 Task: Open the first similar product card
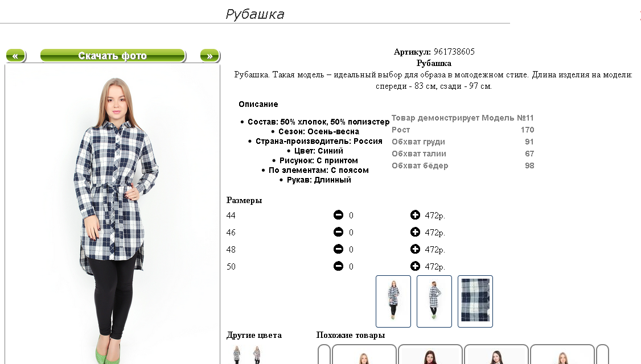(364, 354)
